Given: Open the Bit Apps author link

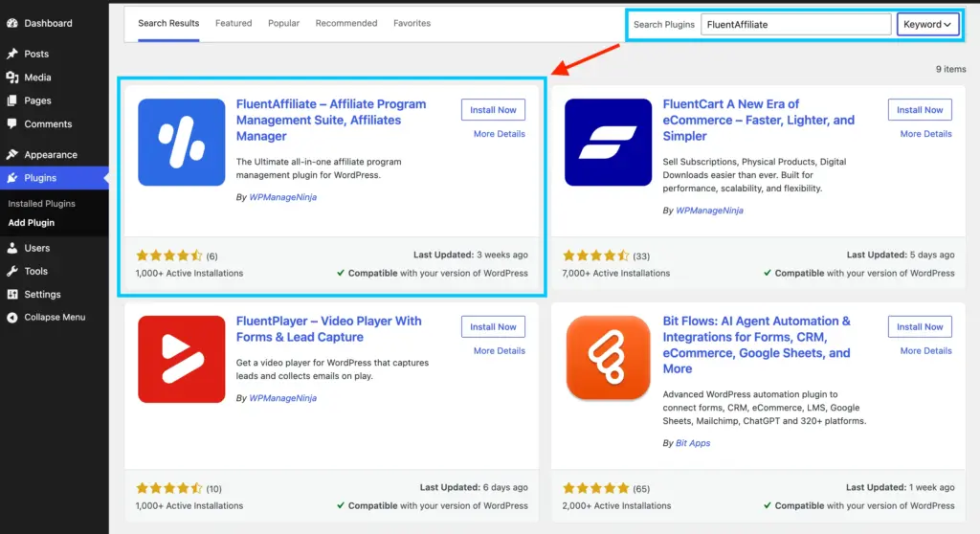Looking at the screenshot, I should [x=693, y=443].
